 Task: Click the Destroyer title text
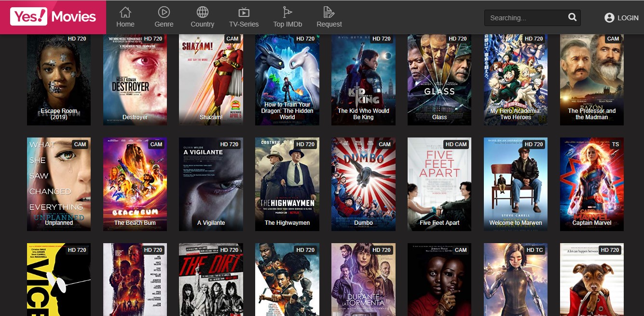coord(135,117)
